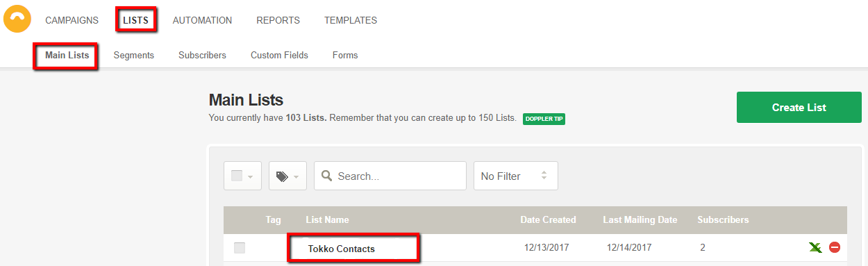The width and height of the screenshot is (868, 266).
Task: Click the Doppler orange logo icon
Action: click(17, 19)
